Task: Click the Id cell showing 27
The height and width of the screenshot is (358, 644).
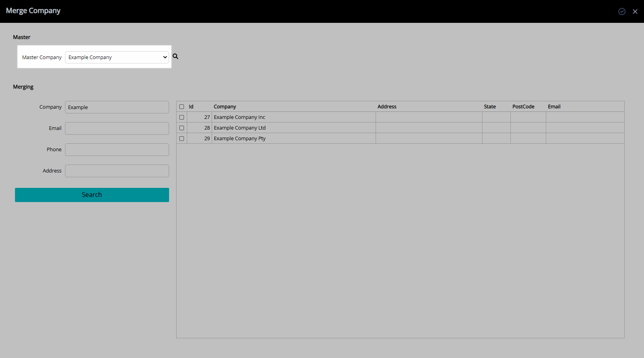Action: (x=199, y=117)
